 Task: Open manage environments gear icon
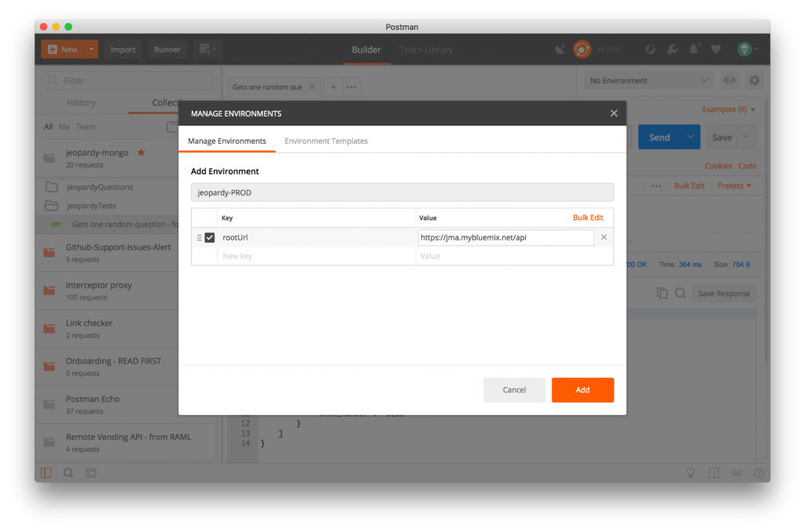(x=754, y=80)
